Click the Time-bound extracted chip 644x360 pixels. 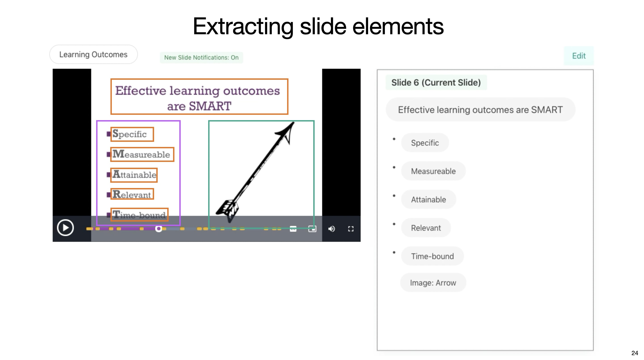coord(433,256)
